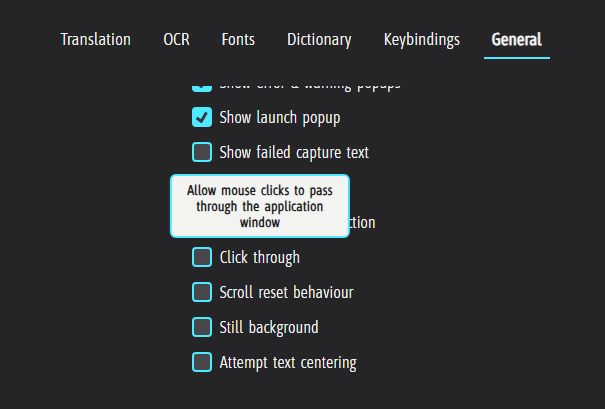Viewport: 605px width, 409px height.
Task: Check the Still background checkbox
Action: [202, 327]
